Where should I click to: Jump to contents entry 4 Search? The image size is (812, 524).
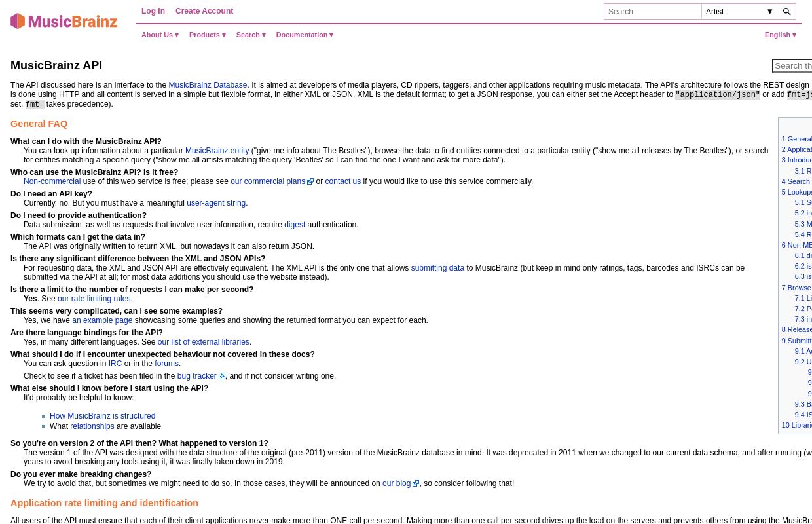point(796,181)
